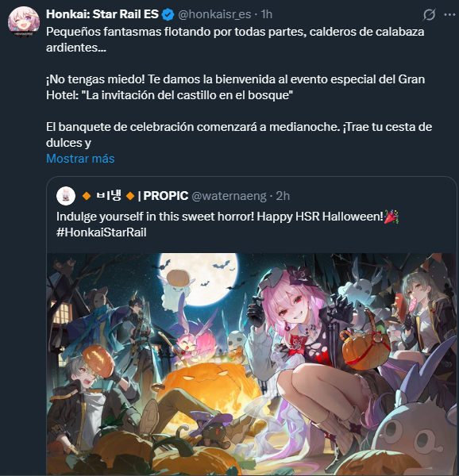Click first orange diamond emoji before 비냉
The image size is (459, 476).
click(x=87, y=196)
